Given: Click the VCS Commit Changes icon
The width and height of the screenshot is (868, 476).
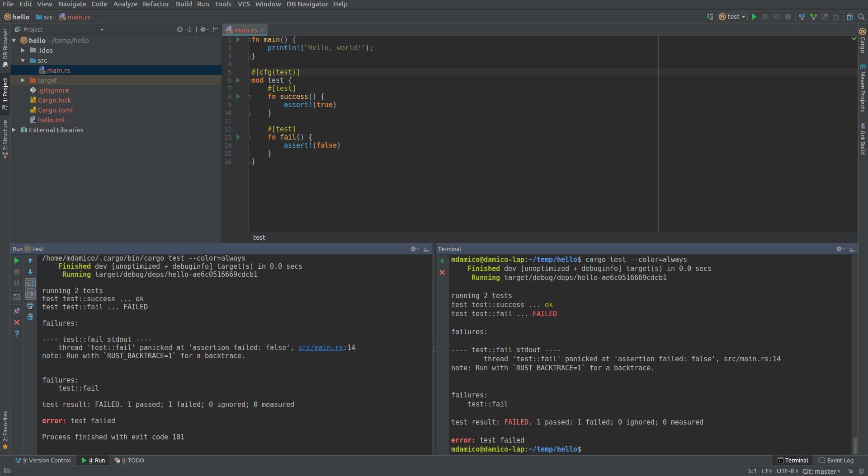Looking at the screenshot, I should [x=813, y=17].
